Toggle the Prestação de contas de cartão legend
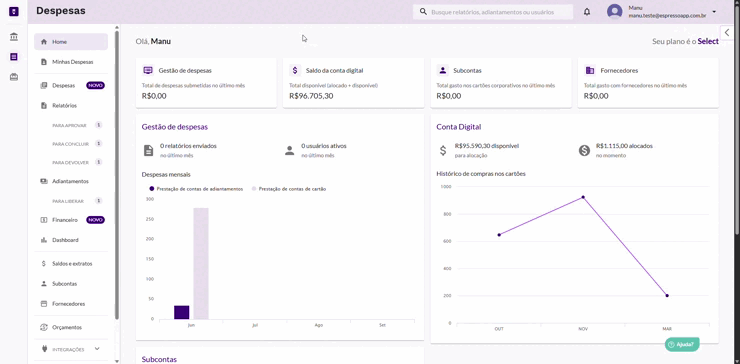 pyautogui.click(x=288, y=189)
